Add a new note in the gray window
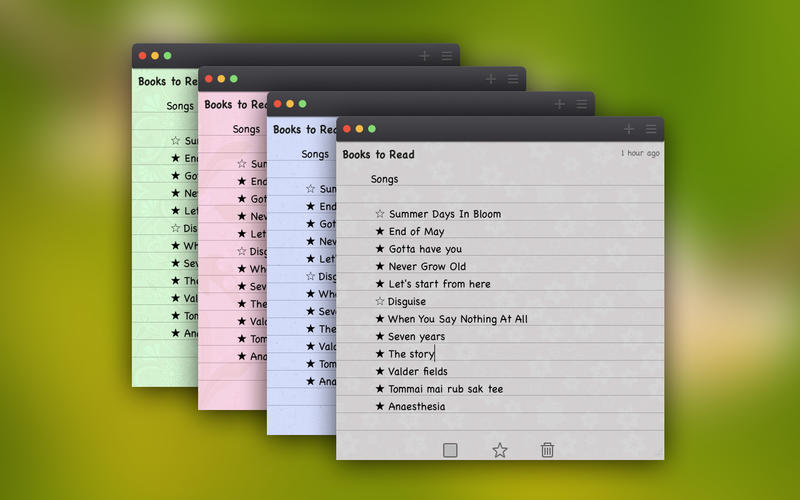The image size is (800, 500). click(x=628, y=129)
